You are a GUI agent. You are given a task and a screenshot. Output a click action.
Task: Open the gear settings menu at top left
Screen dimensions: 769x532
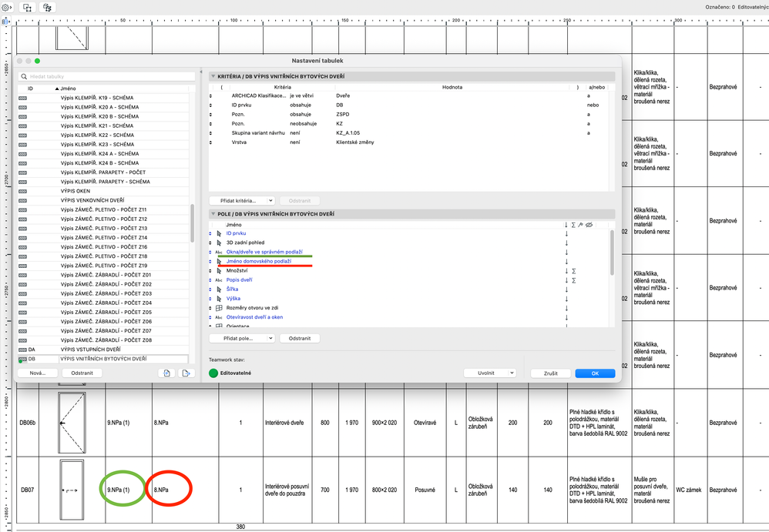pyautogui.click(x=7, y=8)
